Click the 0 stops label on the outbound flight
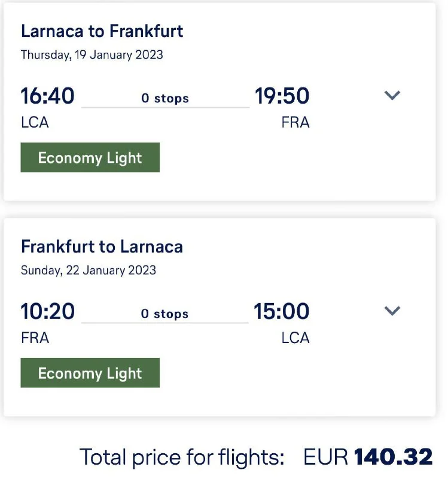This screenshot has width=448, height=479. [165, 98]
